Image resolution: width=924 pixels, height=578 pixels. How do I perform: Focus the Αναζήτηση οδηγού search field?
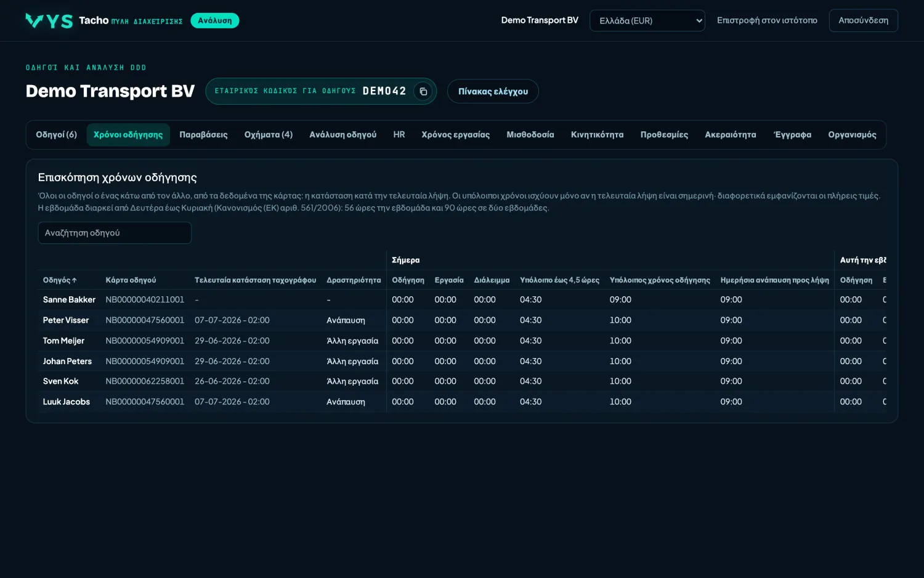[115, 233]
